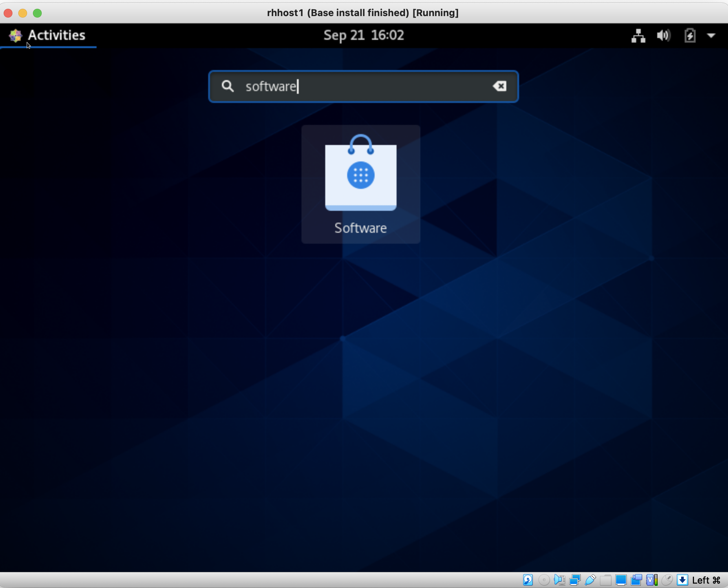Click the search magnifier icon
The image size is (728, 588).
click(x=228, y=86)
